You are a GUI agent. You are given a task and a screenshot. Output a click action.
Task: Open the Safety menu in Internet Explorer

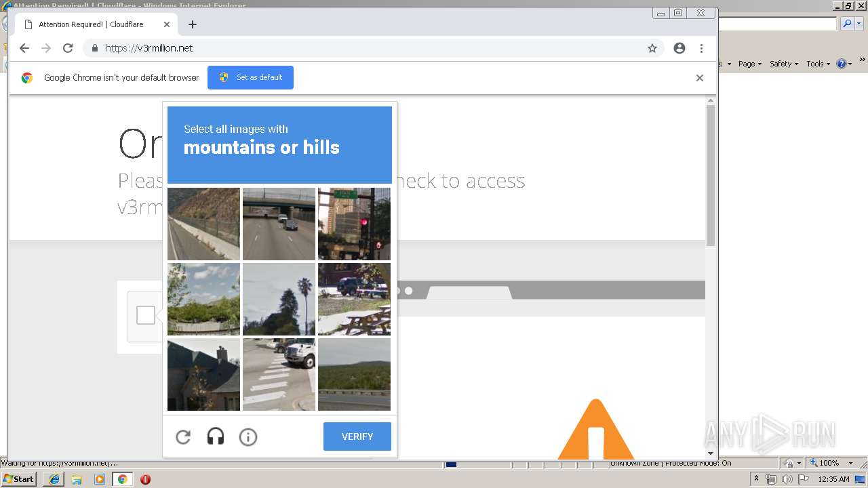784,64
